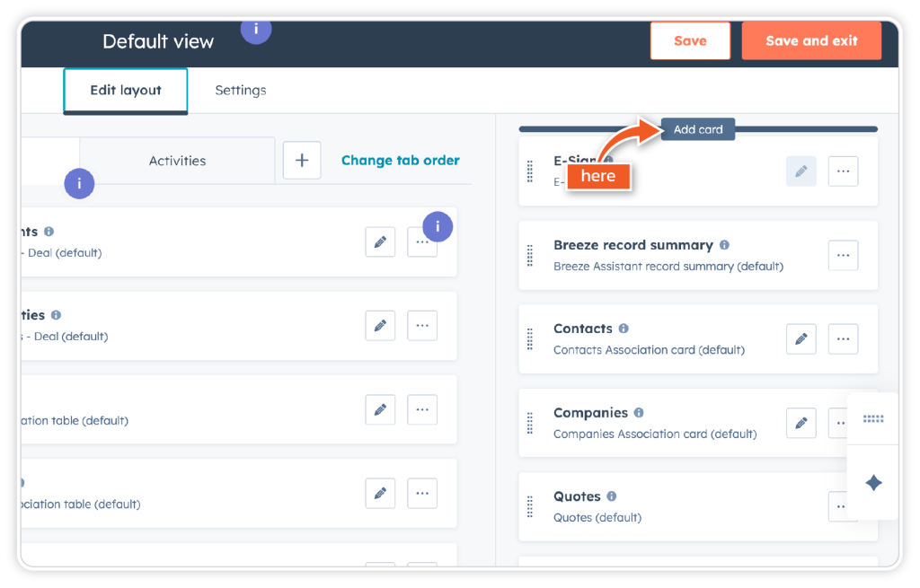The image size is (920, 588).
Task: Select the Activities tab
Action: 177,161
